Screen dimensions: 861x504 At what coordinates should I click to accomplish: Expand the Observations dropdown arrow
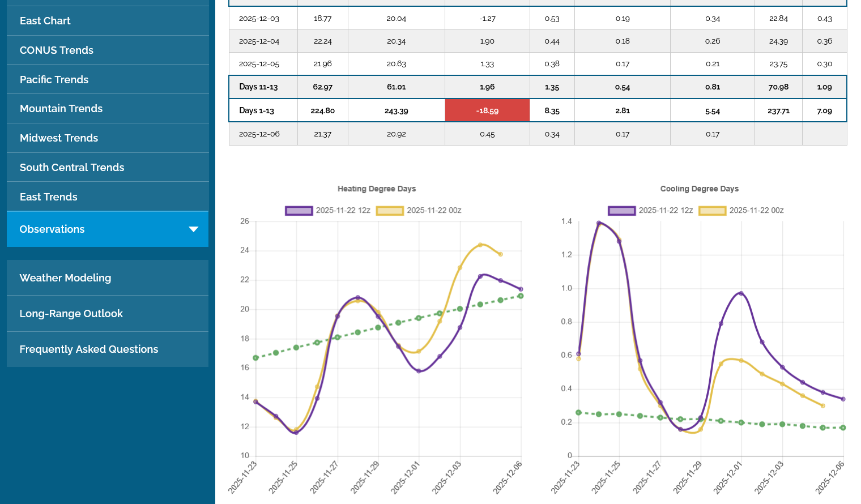coord(193,229)
